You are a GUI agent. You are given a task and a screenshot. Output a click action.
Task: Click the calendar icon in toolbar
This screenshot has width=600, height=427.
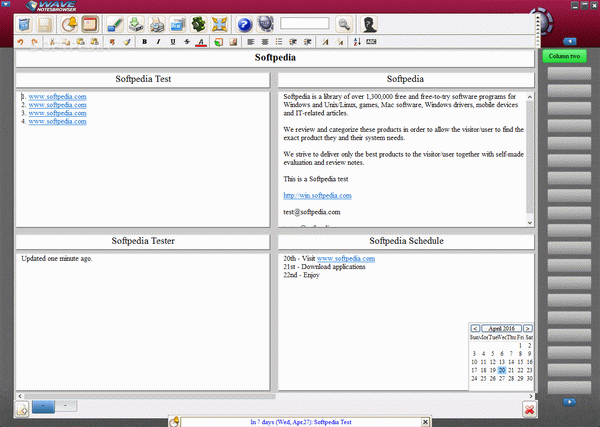[x=90, y=24]
